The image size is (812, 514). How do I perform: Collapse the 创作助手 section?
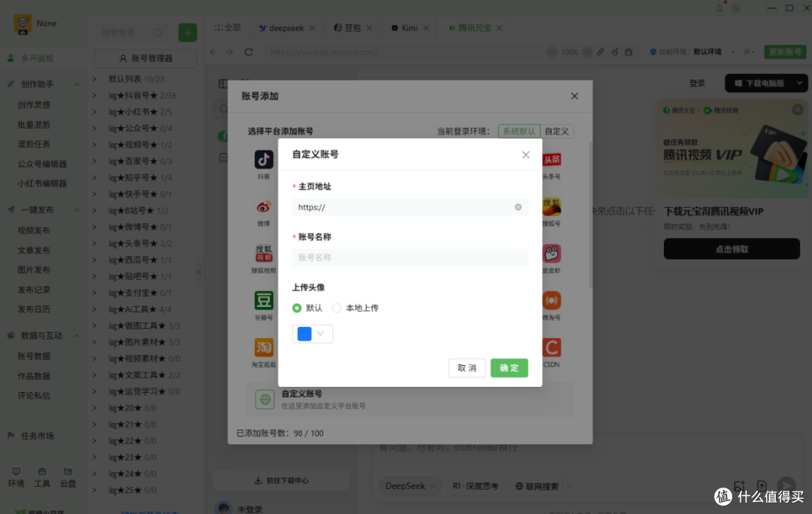coord(77,84)
